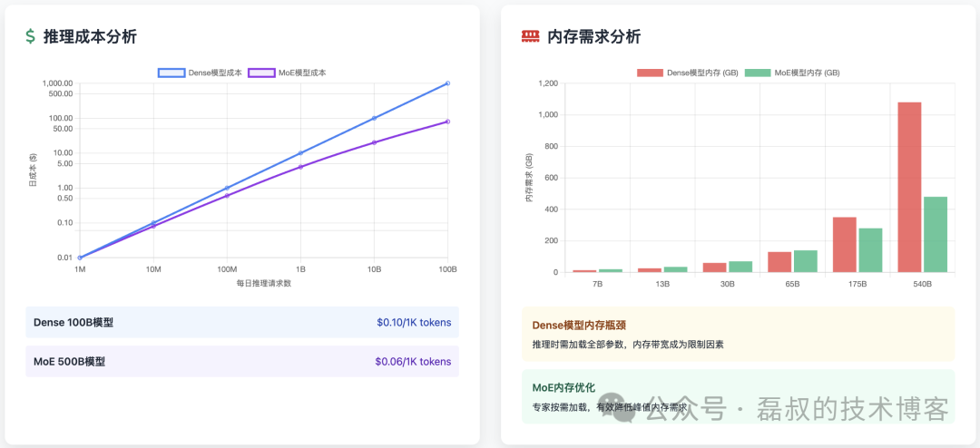Toggle the Dense模型内存 (GB) legend entry
This screenshot has width=980, height=448.
[688, 73]
